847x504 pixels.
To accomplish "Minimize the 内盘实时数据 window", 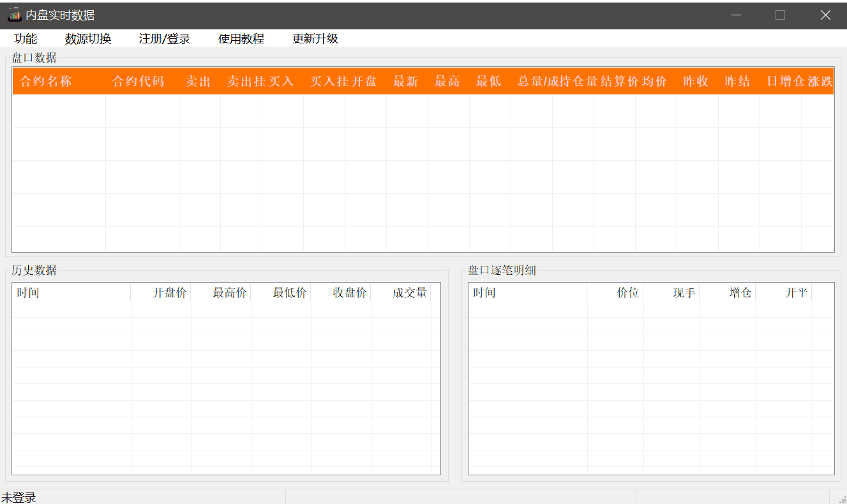I will coord(737,15).
